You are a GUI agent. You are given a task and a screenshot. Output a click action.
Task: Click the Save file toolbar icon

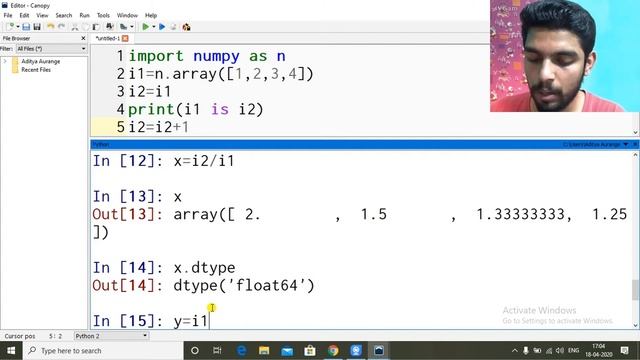pyautogui.click(x=26, y=27)
